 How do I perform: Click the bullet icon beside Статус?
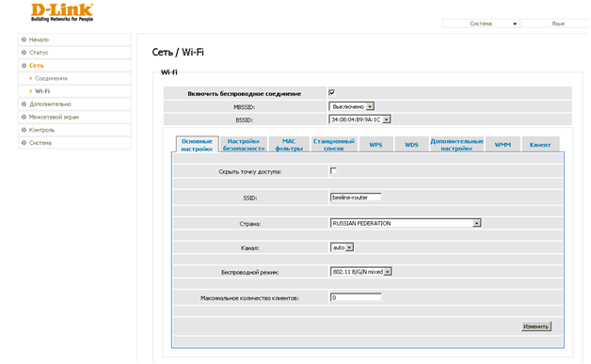tap(24, 53)
